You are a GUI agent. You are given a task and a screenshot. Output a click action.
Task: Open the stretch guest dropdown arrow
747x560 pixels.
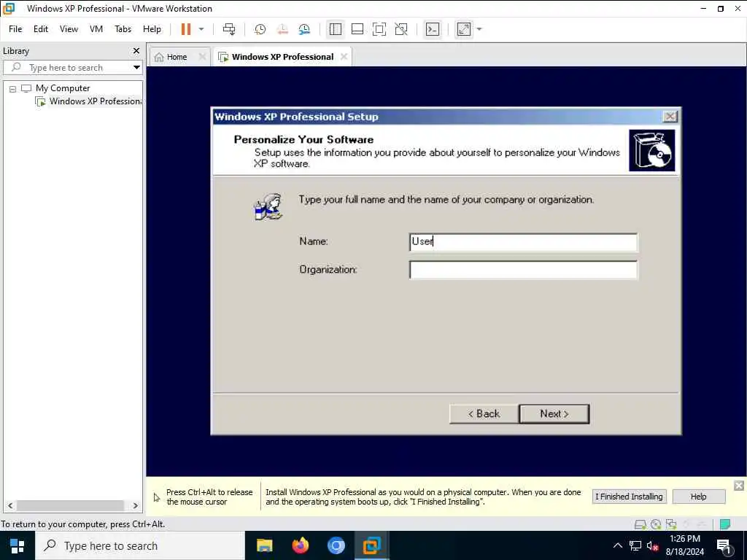tap(479, 29)
